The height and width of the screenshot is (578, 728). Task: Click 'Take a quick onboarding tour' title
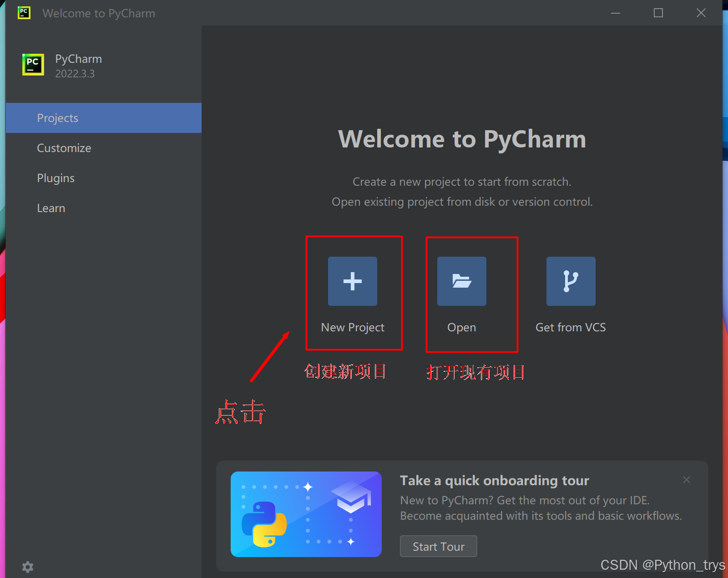(x=495, y=481)
